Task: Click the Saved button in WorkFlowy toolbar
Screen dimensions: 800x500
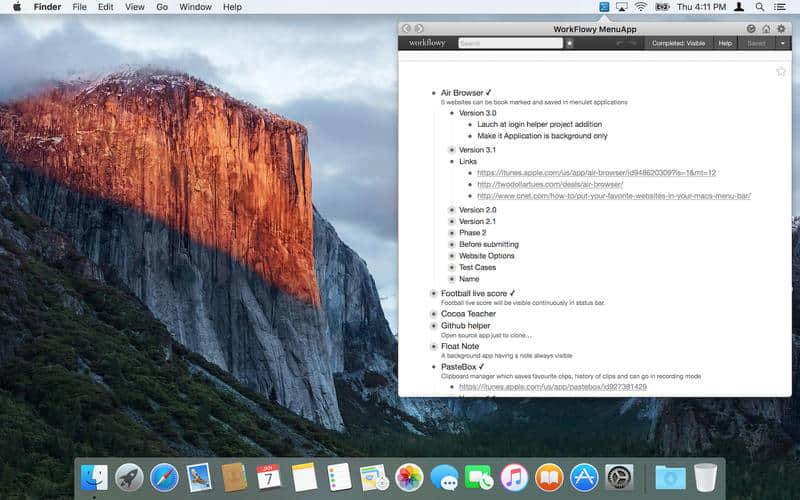Action: click(x=756, y=43)
